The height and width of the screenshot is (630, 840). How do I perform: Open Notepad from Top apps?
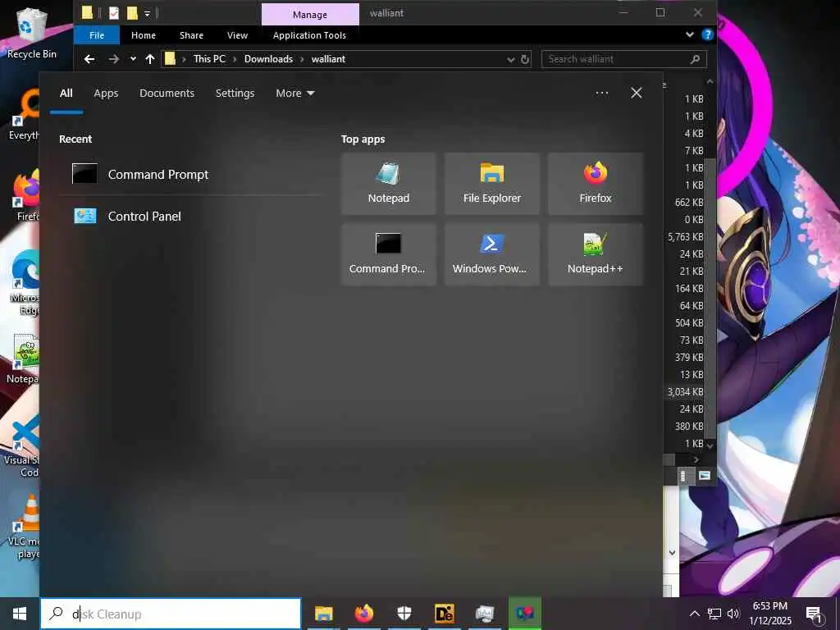coord(388,184)
